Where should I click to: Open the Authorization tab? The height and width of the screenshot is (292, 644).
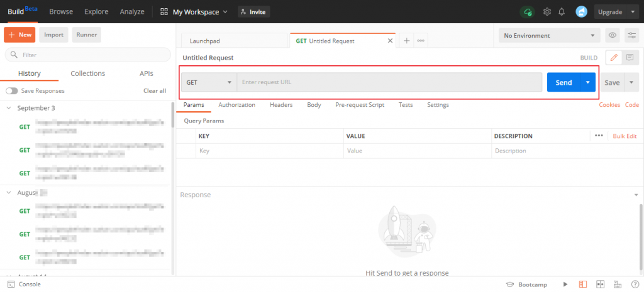click(236, 105)
